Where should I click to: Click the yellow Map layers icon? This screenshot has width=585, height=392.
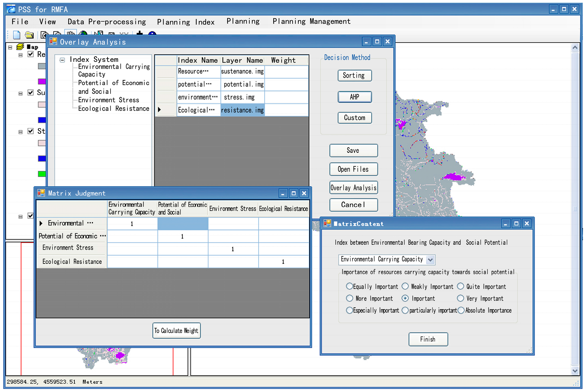click(20, 47)
